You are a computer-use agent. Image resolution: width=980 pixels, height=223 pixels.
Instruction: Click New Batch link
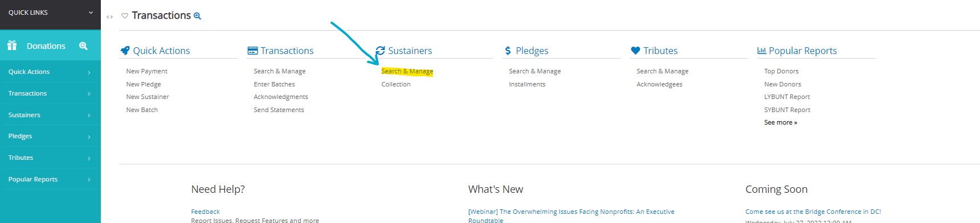pyautogui.click(x=142, y=110)
